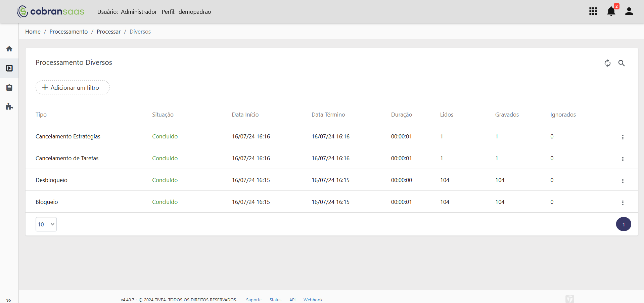The width and height of the screenshot is (644, 303).
Task: Open the Webhook footer link
Action: [x=313, y=300]
